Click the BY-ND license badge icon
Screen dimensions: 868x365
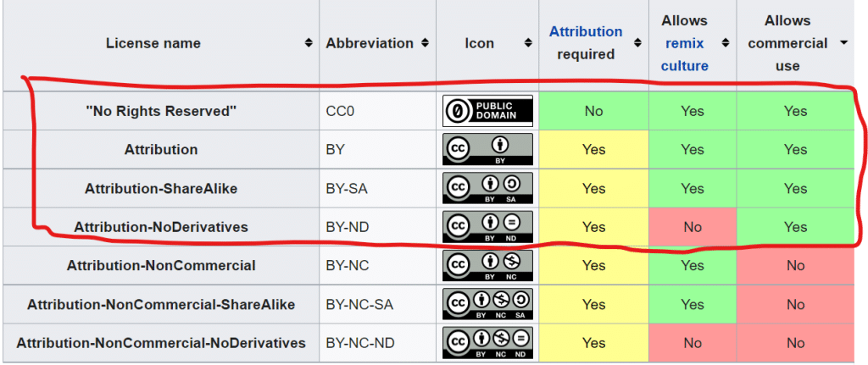487,227
